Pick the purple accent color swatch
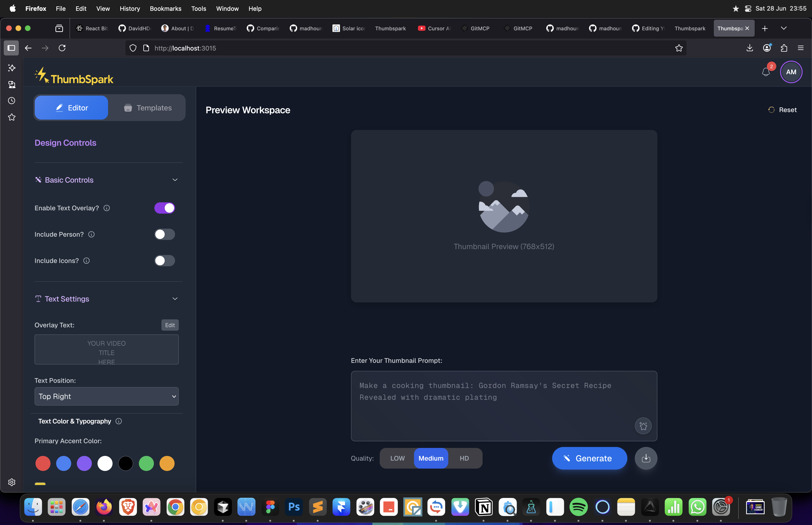This screenshot has width=812, height=525. [84, 463]
